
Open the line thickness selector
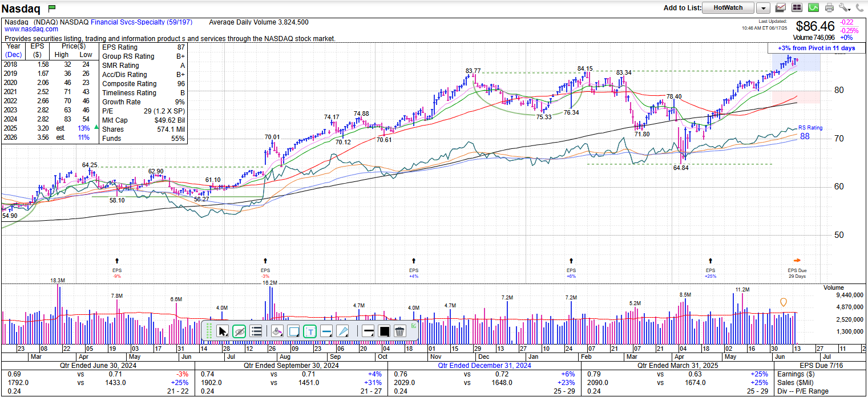[368, 331]
